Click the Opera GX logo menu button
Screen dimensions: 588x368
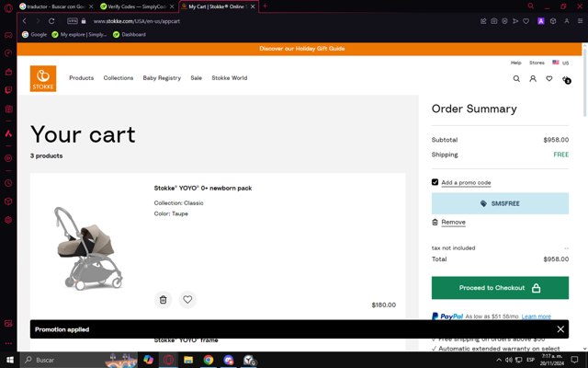[x=8, y=7]
